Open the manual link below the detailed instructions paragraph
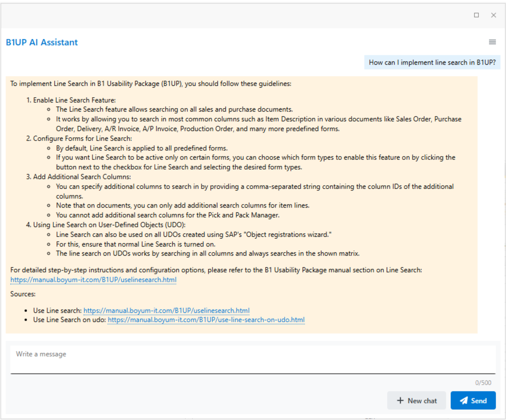 pos(93,280)
